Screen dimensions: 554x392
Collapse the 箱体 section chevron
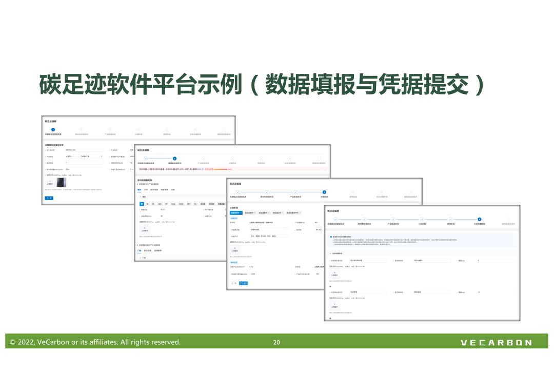click(140, 197)
